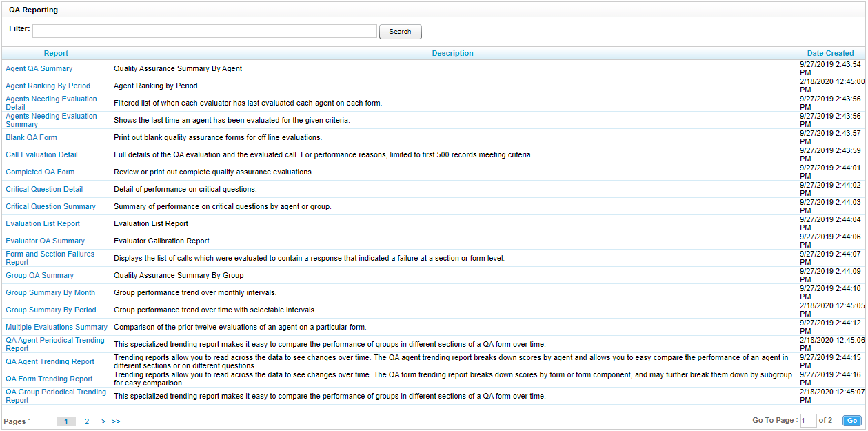This screenshot has height=431, width=868.
Task: Sort by the Report column header
Action: pyautogui.click(x=56, y=53)
